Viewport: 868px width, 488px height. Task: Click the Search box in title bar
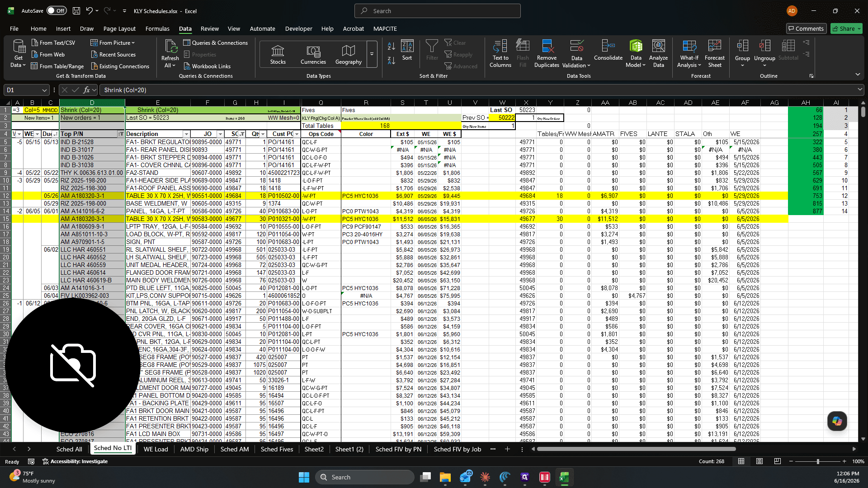click(x=437, y=11)
